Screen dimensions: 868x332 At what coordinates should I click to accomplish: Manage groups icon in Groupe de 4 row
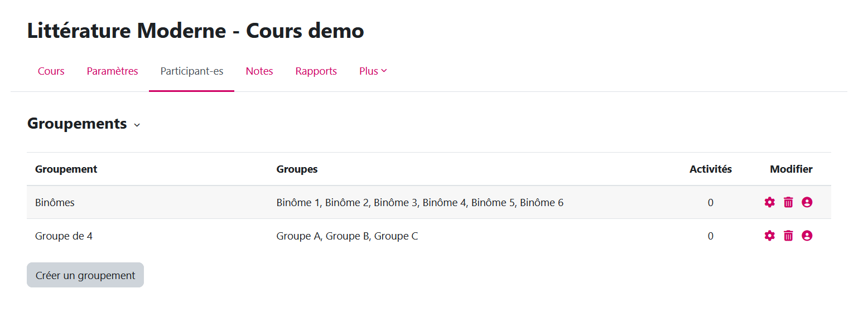(807, 236)
